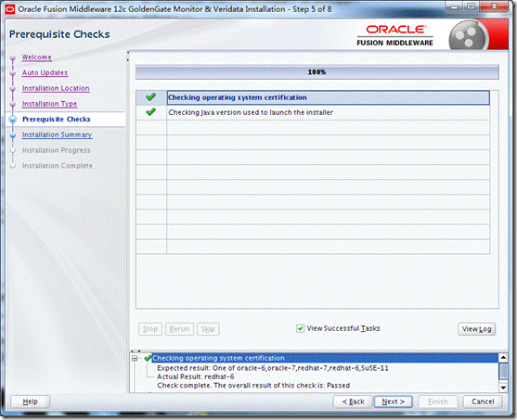517x420 pixels.
Task: Select the Checking Java version row
Action: (313, 112)
